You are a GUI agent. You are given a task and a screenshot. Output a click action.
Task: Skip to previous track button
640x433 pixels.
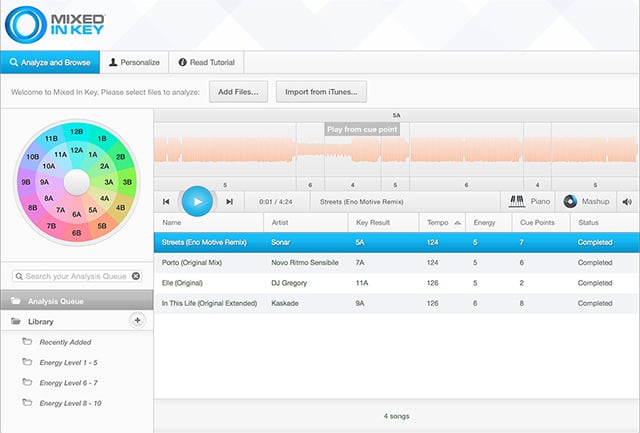click(x=166, y=202)
